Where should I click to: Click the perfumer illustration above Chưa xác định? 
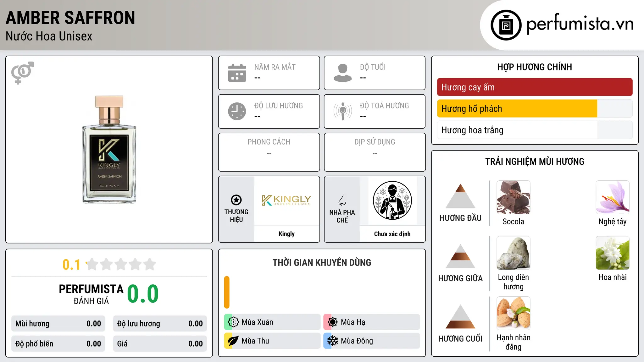click(392, 200)
